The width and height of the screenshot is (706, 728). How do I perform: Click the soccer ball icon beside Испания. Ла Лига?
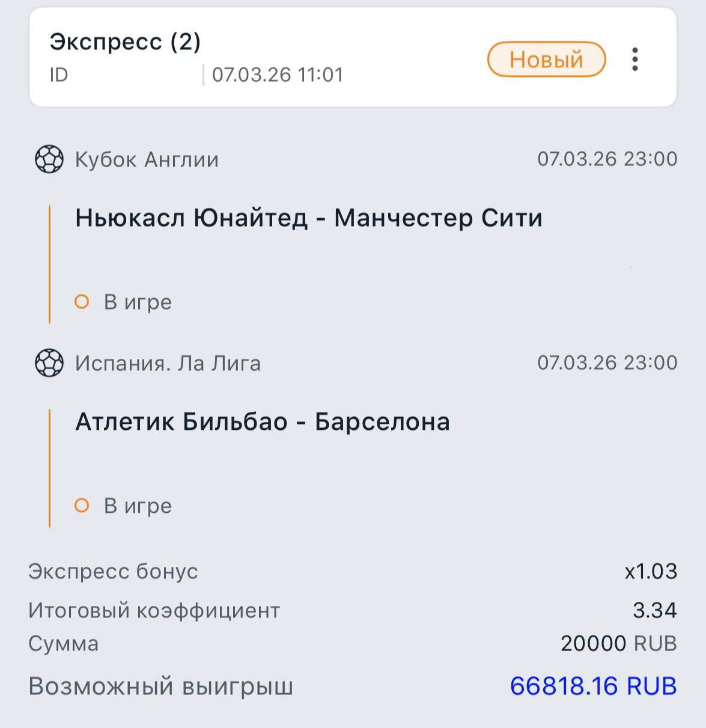[x=49, y=363]
